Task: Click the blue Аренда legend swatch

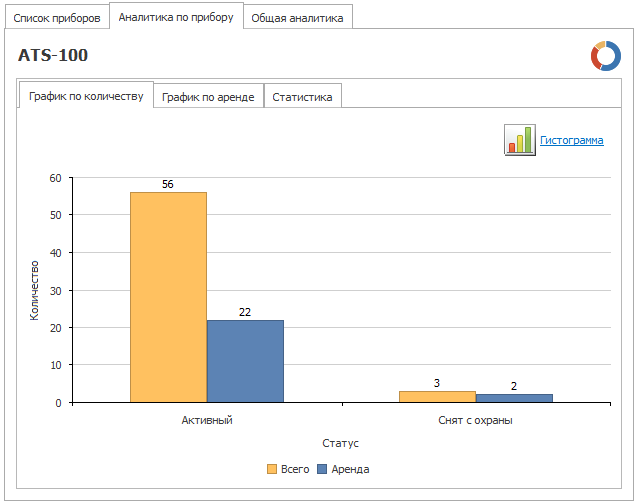Action: pyautogui.click(x=322, y=469)
